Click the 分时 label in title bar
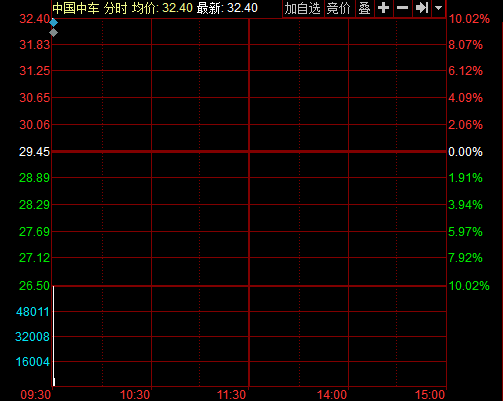Image resolution: width=503 pixels, height=401 pixels. click(x=115, y=8)
